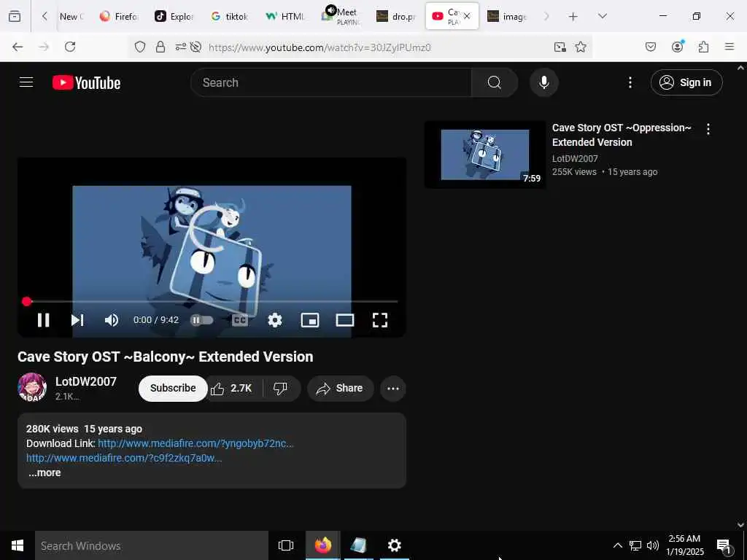Click the YouTube URL address bar
This screenshot has height=560, width=747.
(320, 47)
